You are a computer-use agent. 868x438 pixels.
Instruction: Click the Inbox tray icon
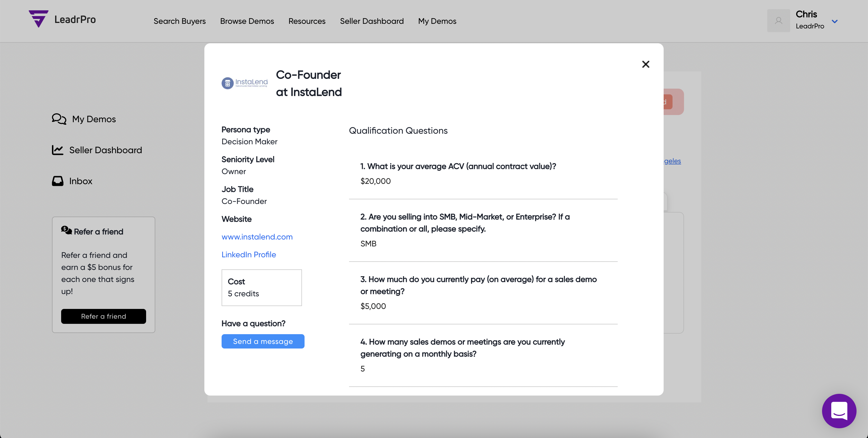tap(58, 181)
